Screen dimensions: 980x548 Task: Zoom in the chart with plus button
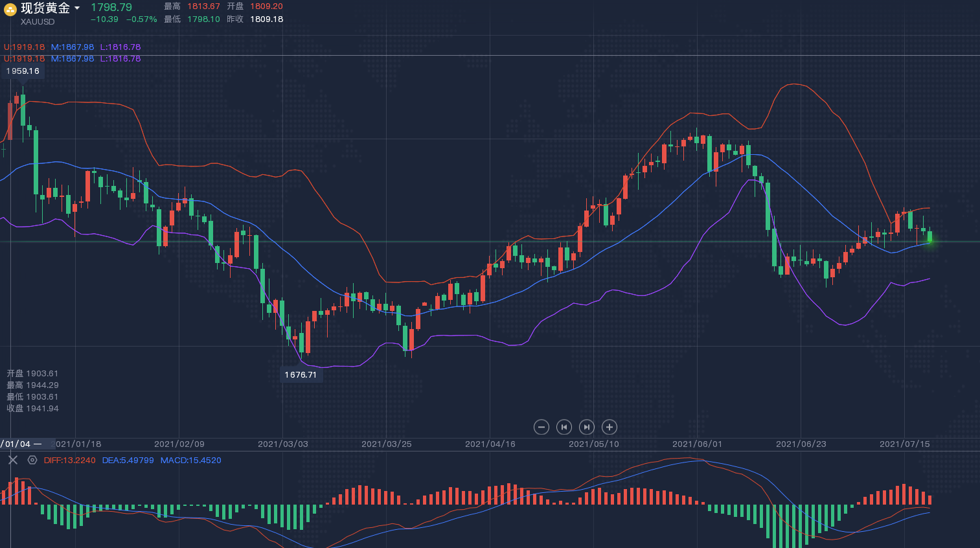(609, 427)
